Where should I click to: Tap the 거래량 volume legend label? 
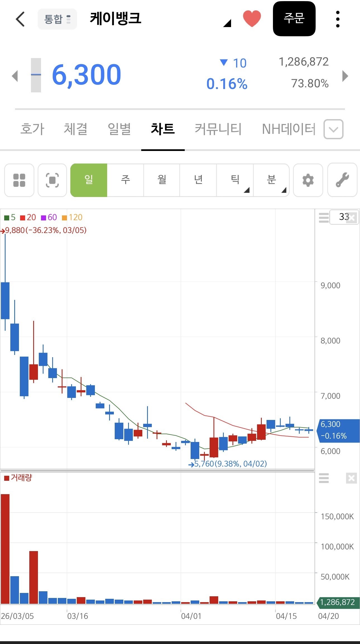click(x=18, y=478)
